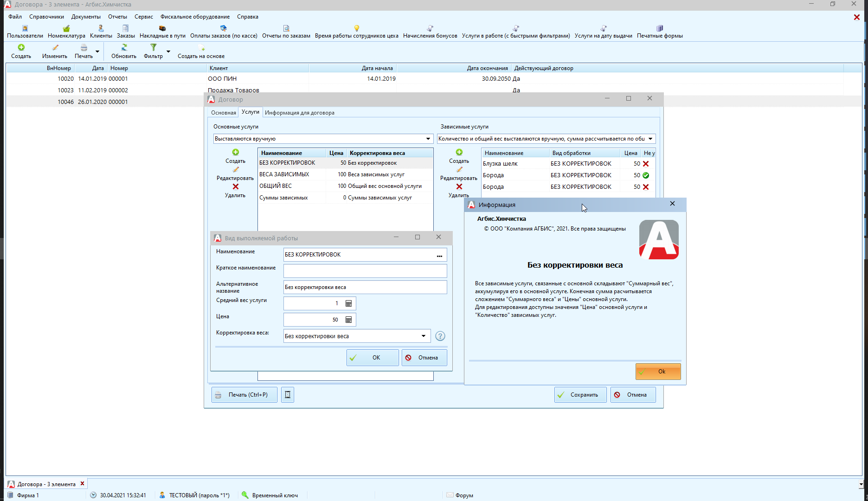This screenshot has height=501, width=868.
Task: Click the Форум link in status bar
Action: pyautogui.click(x=460, y=495)
